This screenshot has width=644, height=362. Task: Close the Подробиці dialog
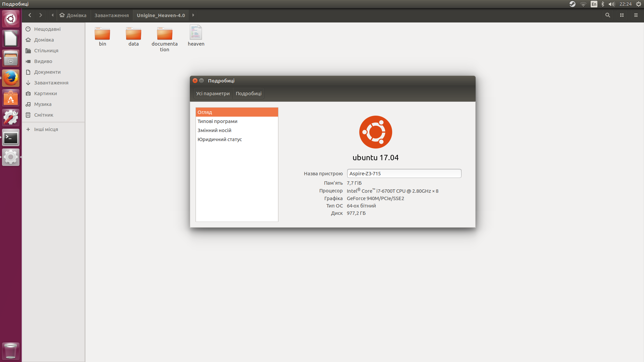[x=195, y=81]
